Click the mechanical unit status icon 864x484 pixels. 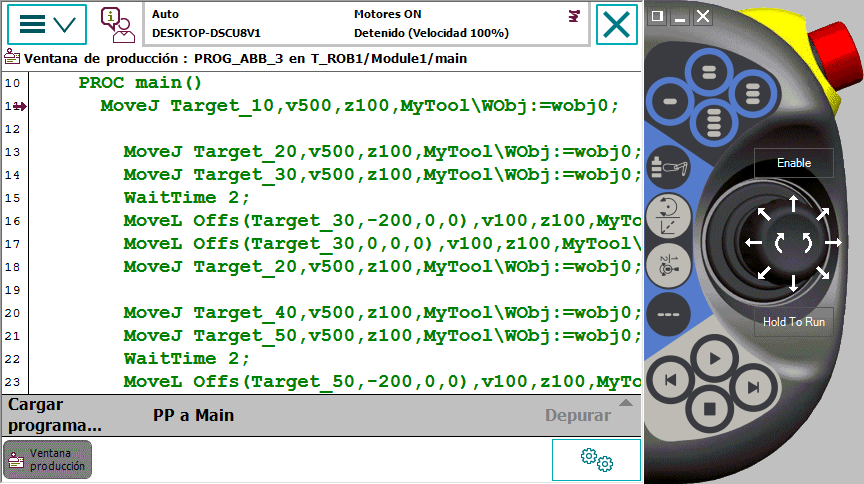[574, 17]
